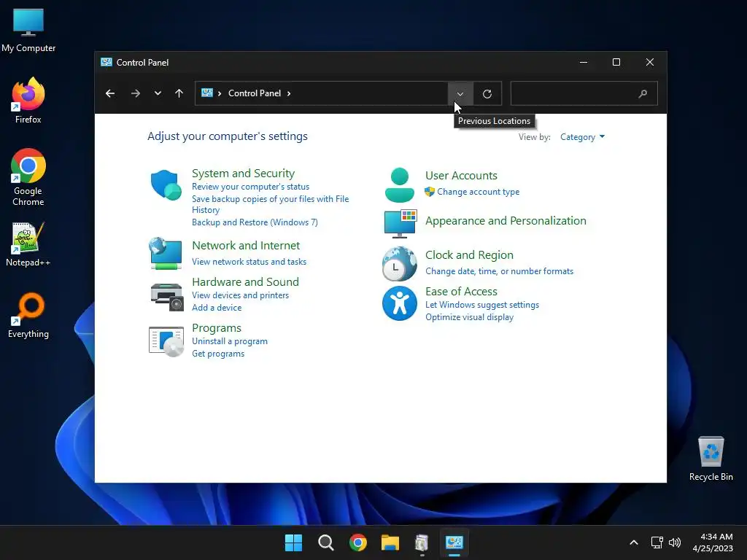
Task: Open the clock and date in the taskbar
Action: coord(713,542)
